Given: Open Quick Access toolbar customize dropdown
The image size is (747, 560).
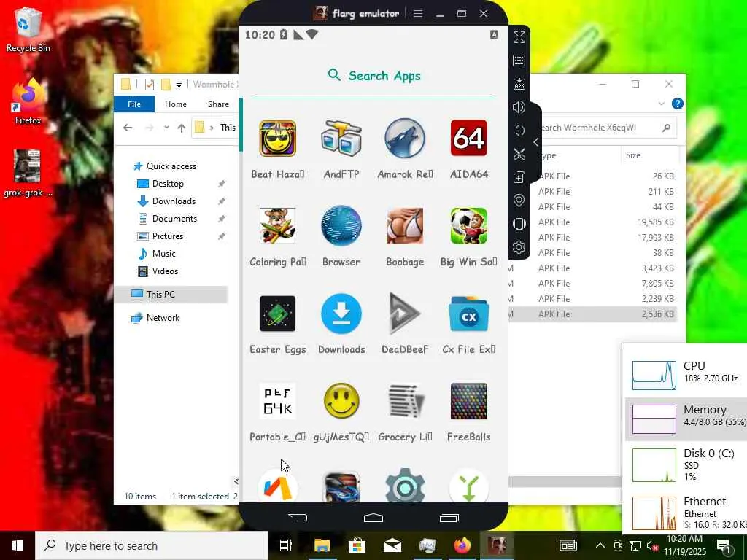Looking at the screenshot, I should [x=179, y=85].
